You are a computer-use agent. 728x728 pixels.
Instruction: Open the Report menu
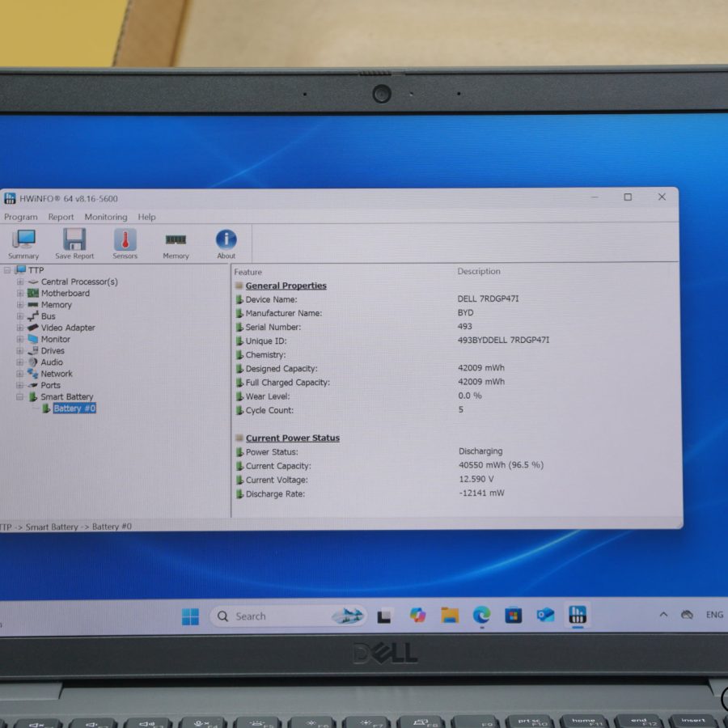[x=61, y=217]
